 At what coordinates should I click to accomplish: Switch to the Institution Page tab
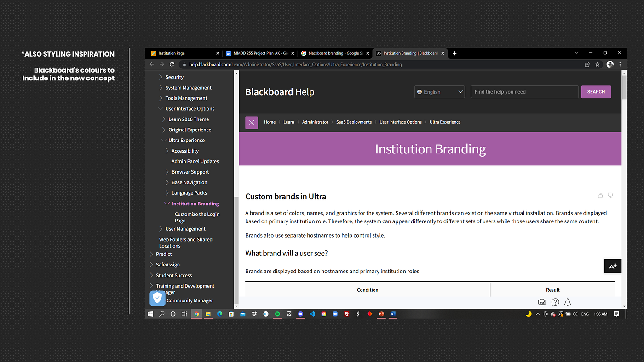click(185, 53)
